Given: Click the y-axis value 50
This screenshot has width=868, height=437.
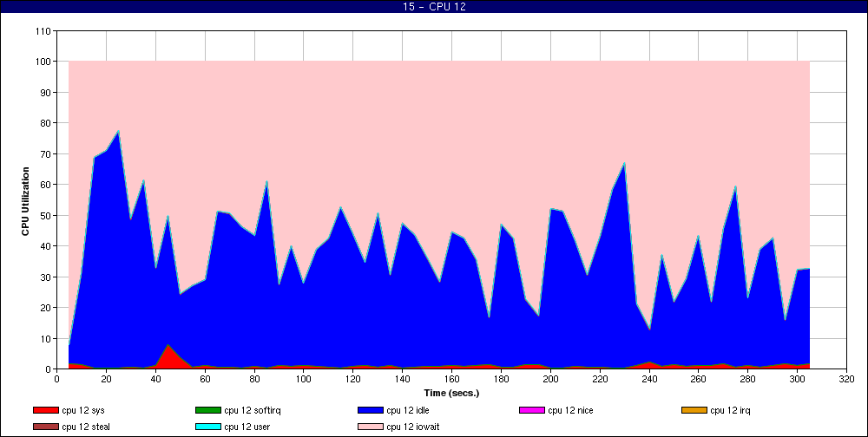Looking at the screenshot, I should [48, 215].
